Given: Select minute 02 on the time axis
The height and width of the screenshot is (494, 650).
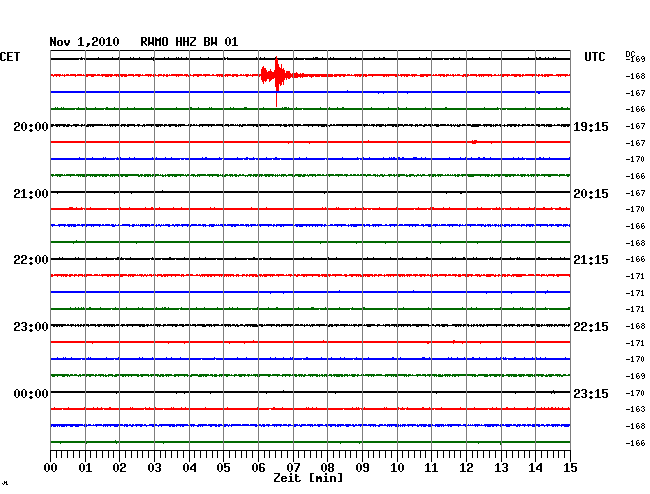Looking at the screenshot, I should coord(119,467).
